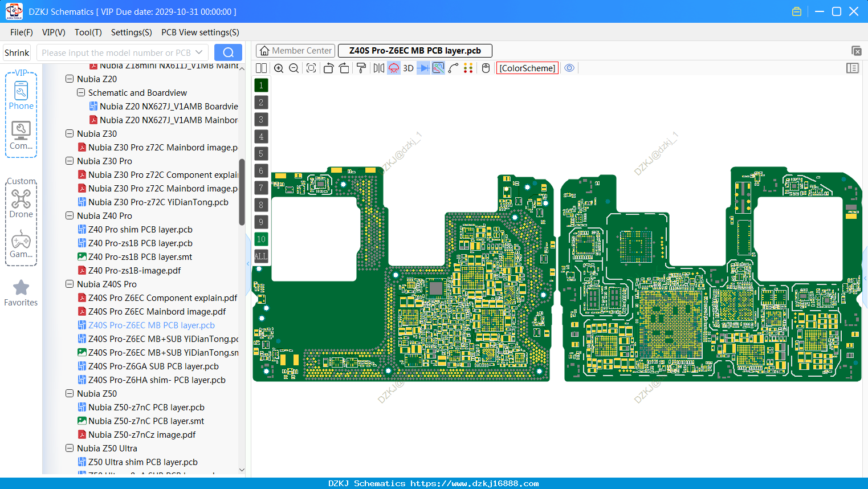Rotate the board clockwise
868x489 pixels.
point(344,68)
